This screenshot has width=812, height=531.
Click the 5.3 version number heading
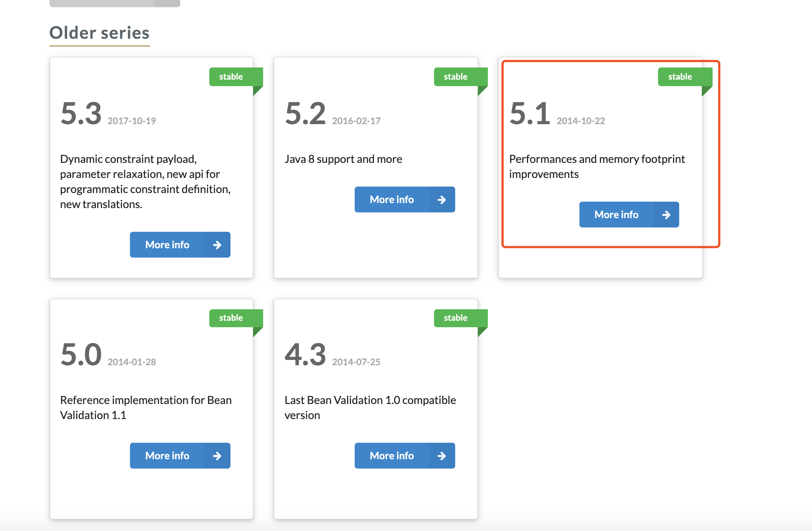(81, 113)
